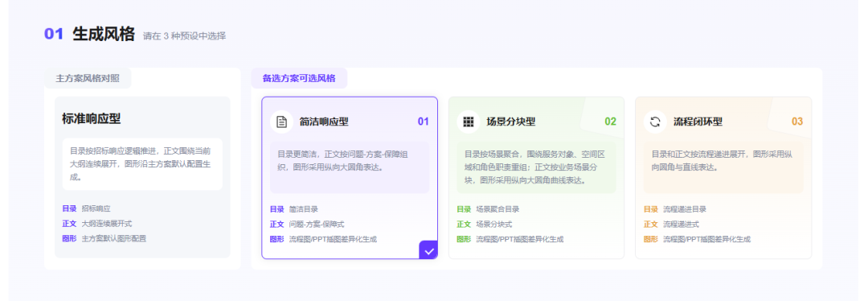Click the text 流程递进目录
This screenshot has width=868, height=301.
click(x=685, y=209)
